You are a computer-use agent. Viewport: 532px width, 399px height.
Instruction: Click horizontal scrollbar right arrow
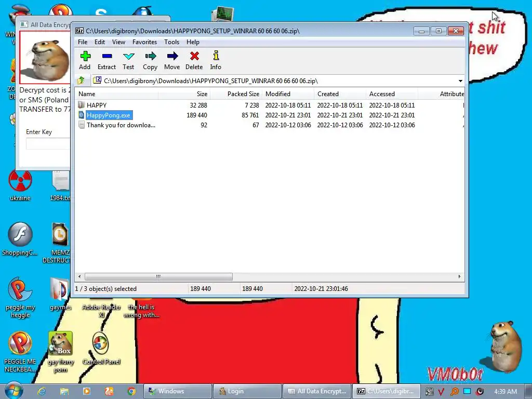(x=459, y=276)
